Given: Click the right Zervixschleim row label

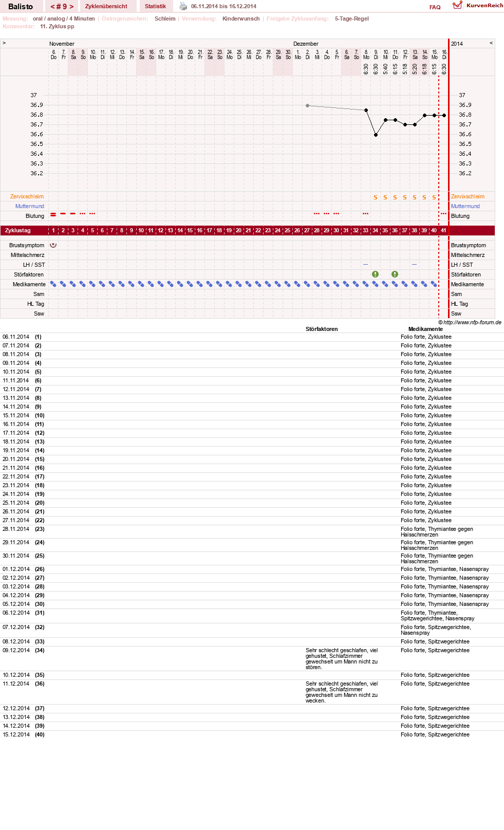Looking at the screenshot, I should 468,196.
